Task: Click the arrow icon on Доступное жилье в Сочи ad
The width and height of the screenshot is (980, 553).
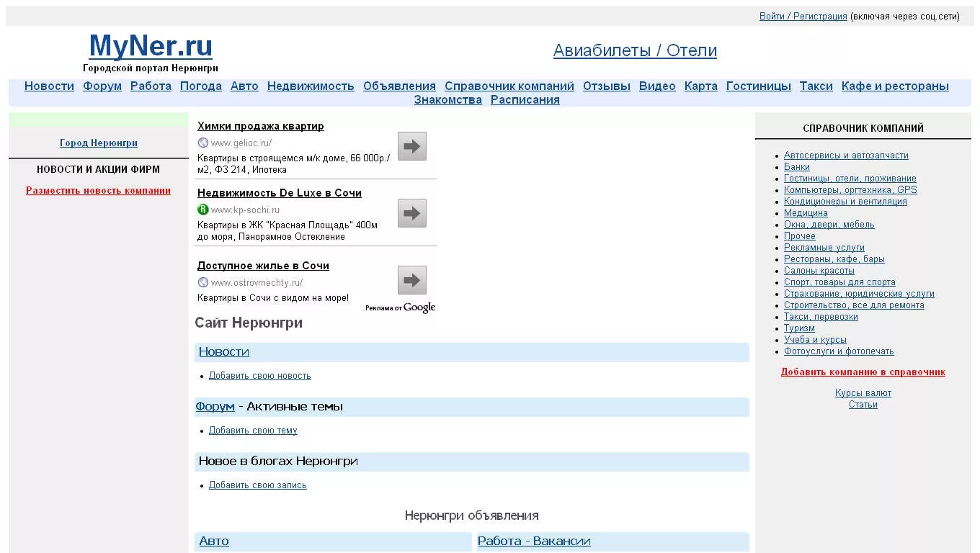Action: pyautogui.click(x=411, y=280)
